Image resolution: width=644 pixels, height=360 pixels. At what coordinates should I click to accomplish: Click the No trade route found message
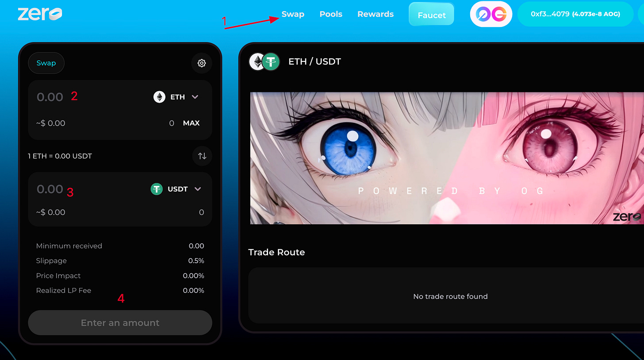pos(450,296)
